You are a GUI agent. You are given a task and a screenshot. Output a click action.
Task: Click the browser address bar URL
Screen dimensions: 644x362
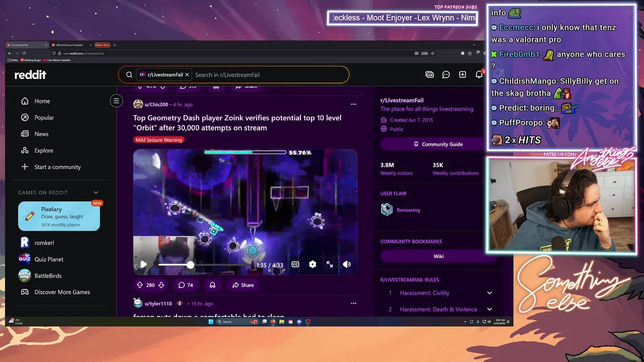(x=83, y=53)
